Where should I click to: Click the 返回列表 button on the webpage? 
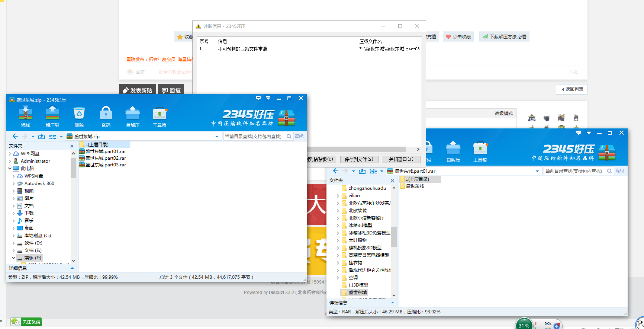click(x=572, y=89)
